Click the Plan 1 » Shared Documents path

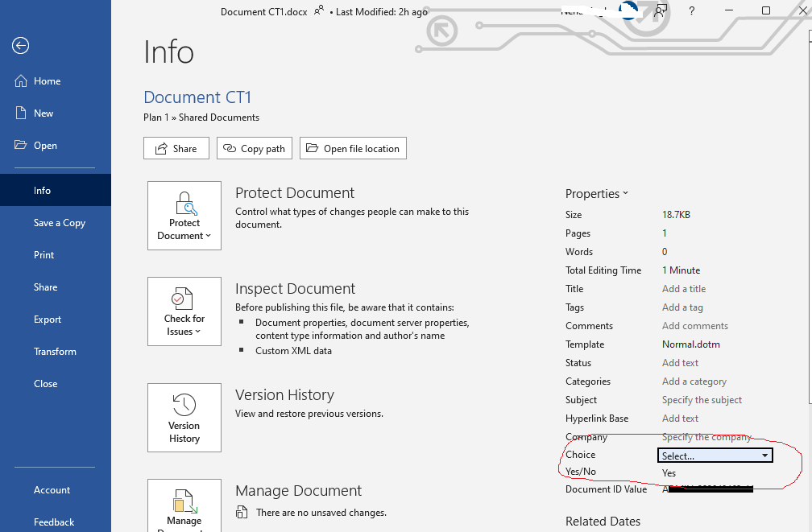(201, 118)
